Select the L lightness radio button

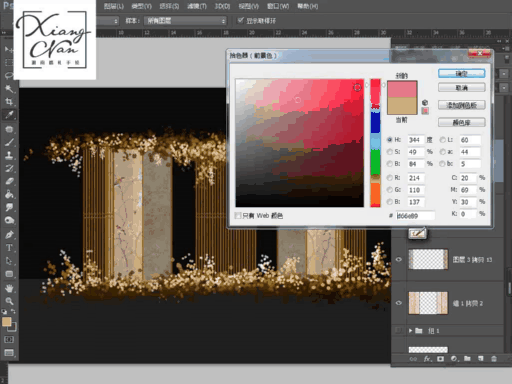[x=442, y=140]
